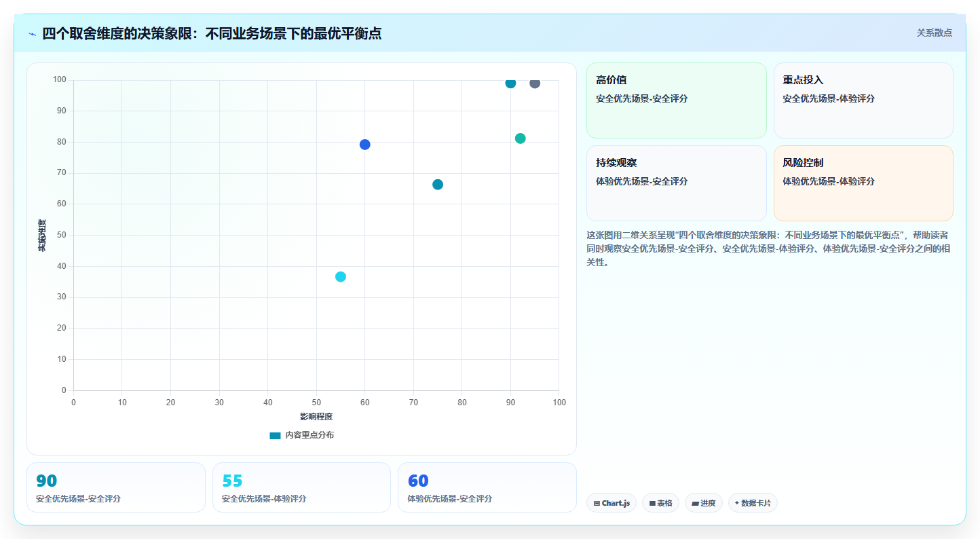Click the 表格 tag chip

tap(660, 503)
